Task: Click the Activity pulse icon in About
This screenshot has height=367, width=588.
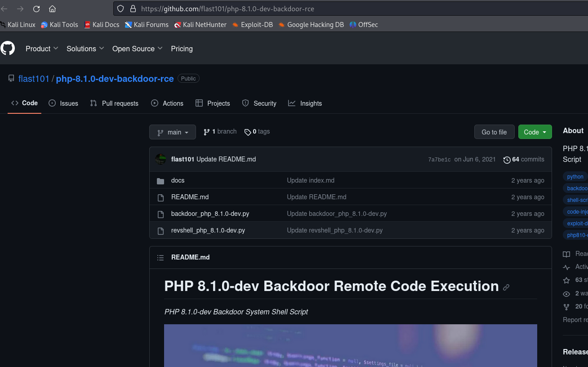Action: point(566,267)
